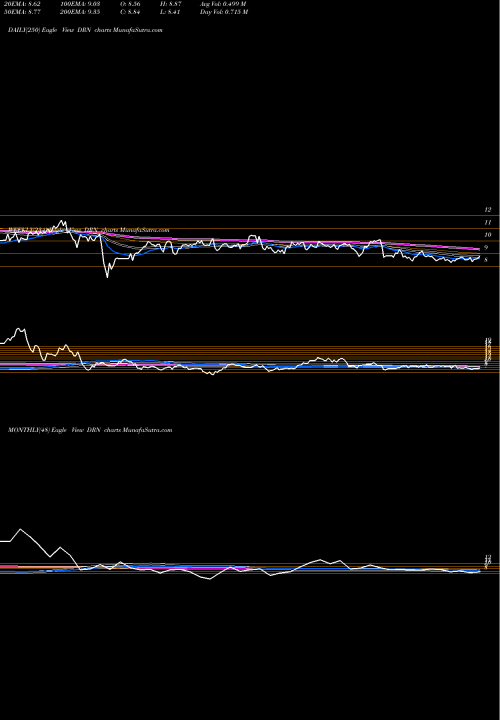The height and width of the screenshot is (720, 500).
Task: Click the daily chart axis label 9
Action: pyautogui.click(x=486, y=248)
